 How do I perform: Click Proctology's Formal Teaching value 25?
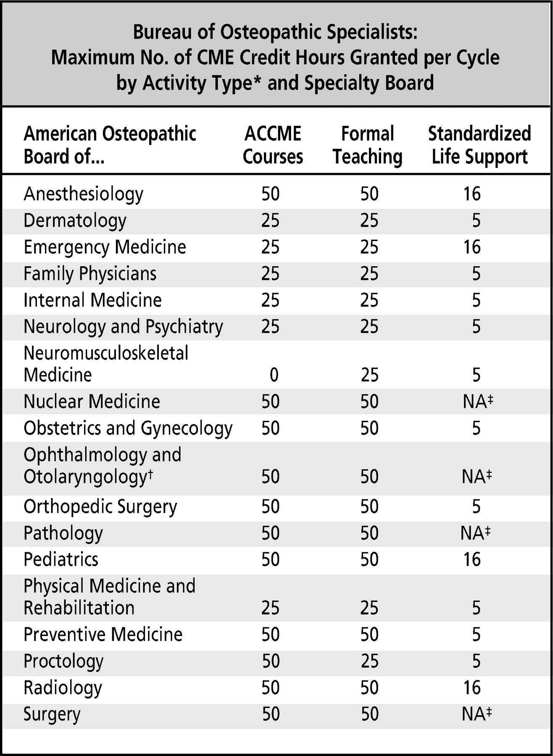(369, 661)
